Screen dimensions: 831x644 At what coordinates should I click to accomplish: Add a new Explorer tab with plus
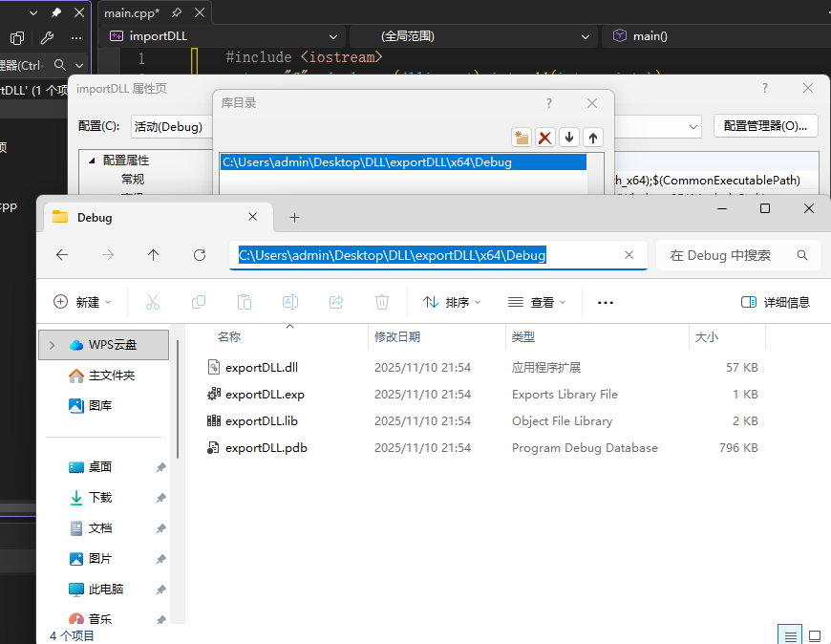pyautogui.click(x=294, y=217)
